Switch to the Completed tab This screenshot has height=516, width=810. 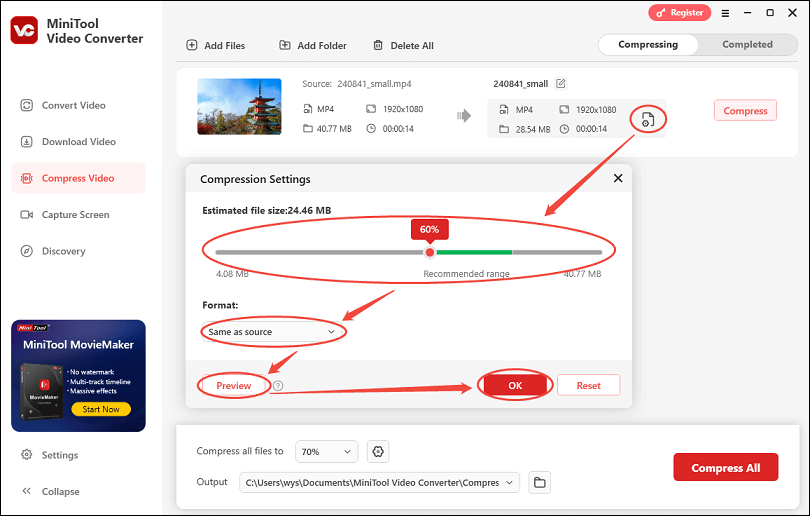[747, 44]
